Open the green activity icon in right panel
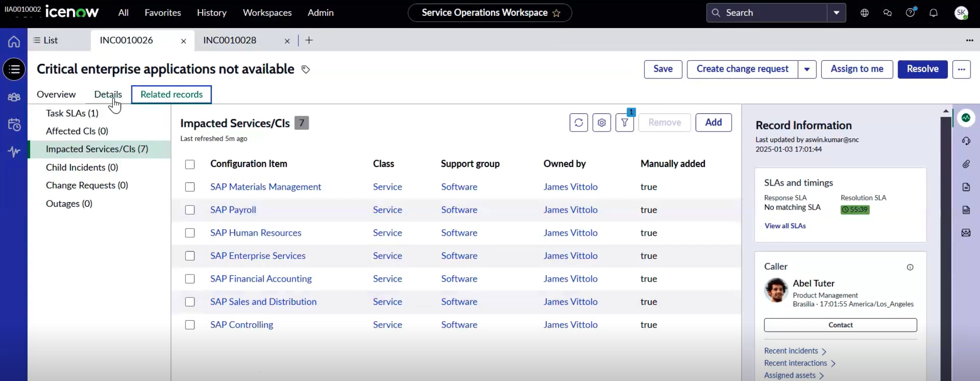 tap(966, 118)
